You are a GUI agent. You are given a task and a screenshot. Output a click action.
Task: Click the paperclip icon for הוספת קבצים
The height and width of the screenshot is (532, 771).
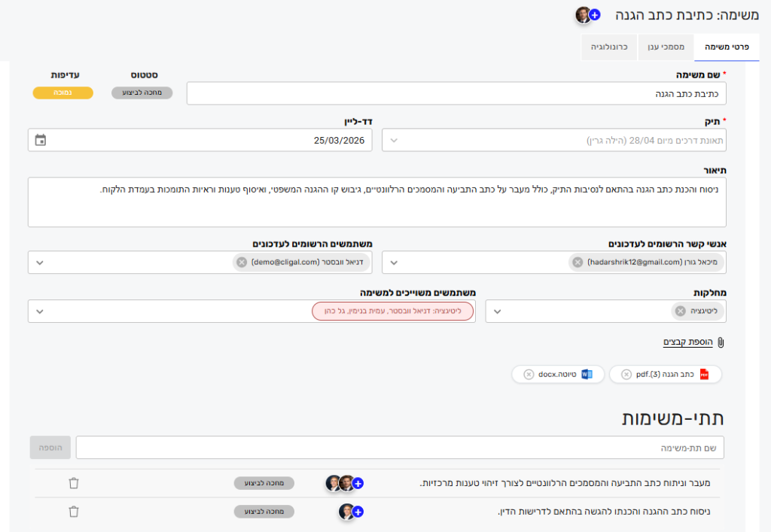[x=721, y=342]
